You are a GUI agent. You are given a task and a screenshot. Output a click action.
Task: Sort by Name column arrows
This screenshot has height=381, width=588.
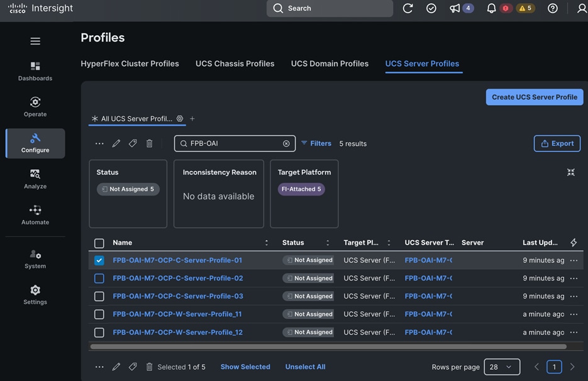[x=267, y=243]
